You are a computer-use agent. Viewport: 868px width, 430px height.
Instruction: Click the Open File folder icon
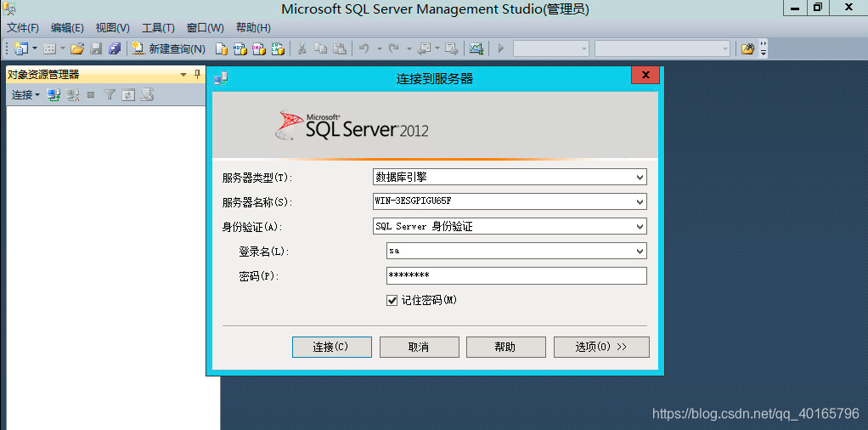[x=77, y=48]
